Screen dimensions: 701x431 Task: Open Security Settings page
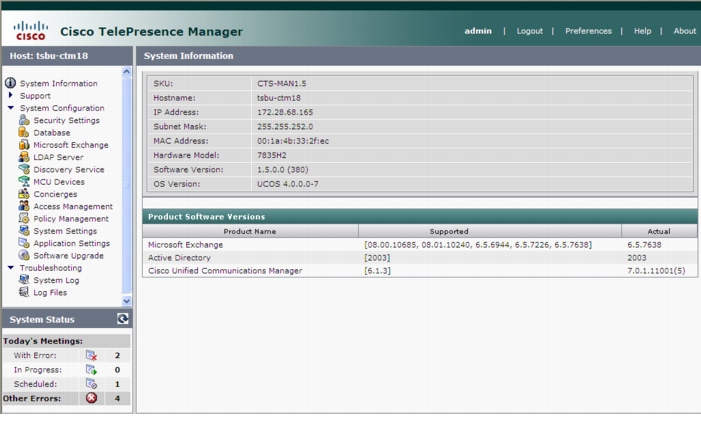click(x=67, y=120)
